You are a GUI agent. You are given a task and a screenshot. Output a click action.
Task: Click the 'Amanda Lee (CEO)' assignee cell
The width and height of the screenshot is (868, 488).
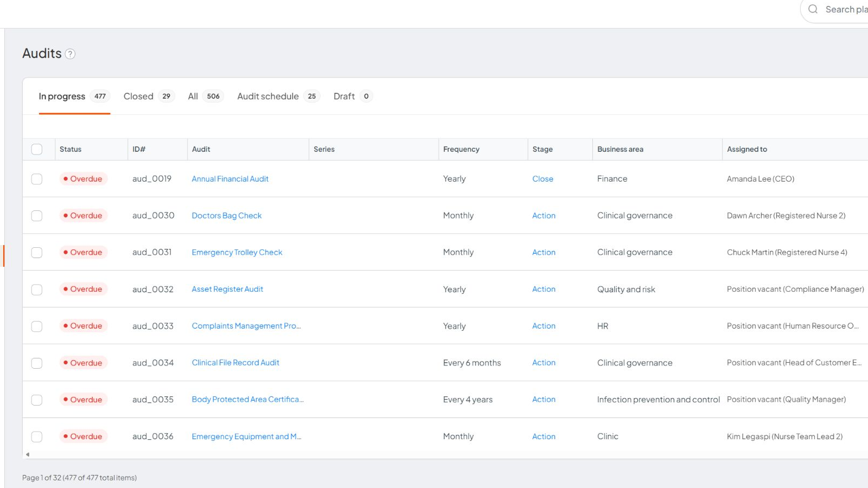pyautogui.click(x=761, y=179)
